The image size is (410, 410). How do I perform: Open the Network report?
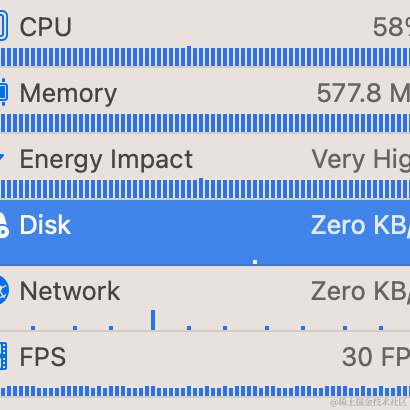coord(205,298)
